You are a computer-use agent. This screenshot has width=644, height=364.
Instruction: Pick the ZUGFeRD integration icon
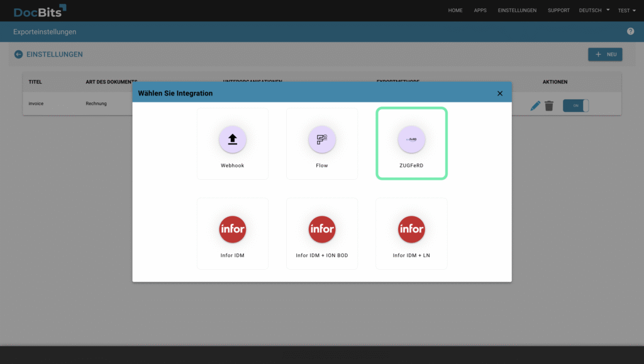pyautogui.click(x=411, y=140)
